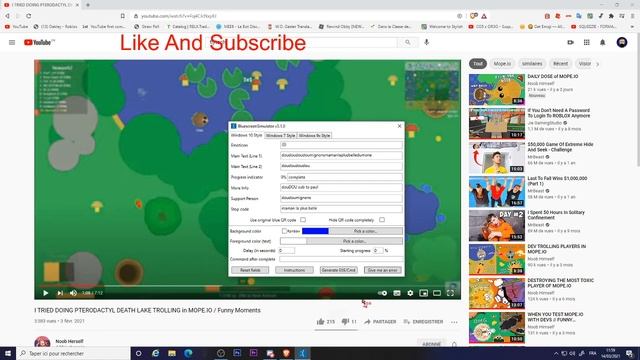Toggle the video autoplay switch
Screen dimensions: 640x360
[382, 293]
